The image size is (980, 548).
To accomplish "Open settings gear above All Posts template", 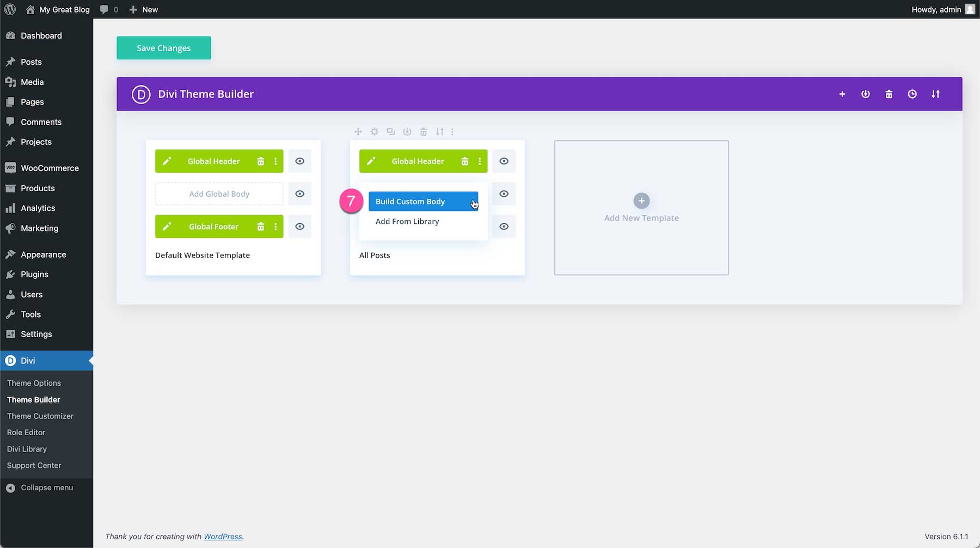I will coord(375,131).
